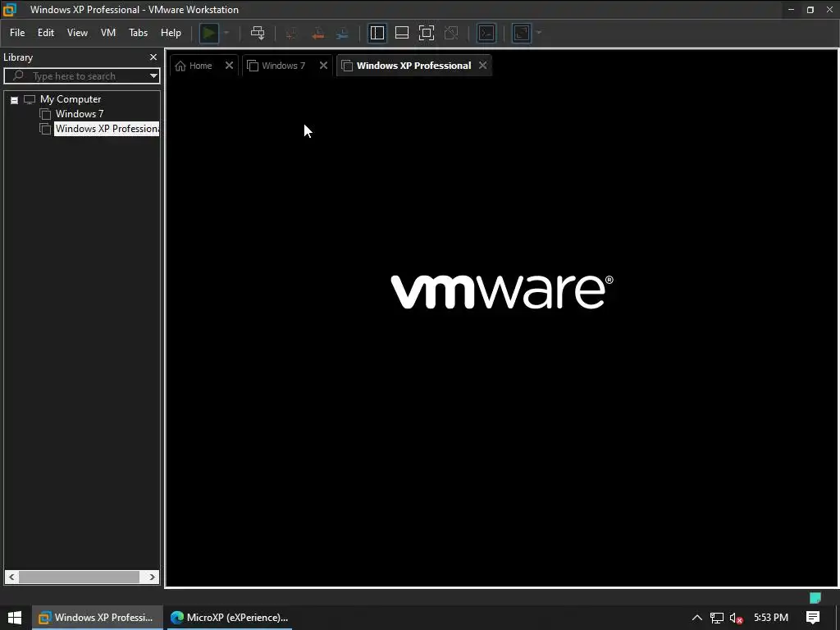Open the File menu
840x630 pixels.
[17, 33]
